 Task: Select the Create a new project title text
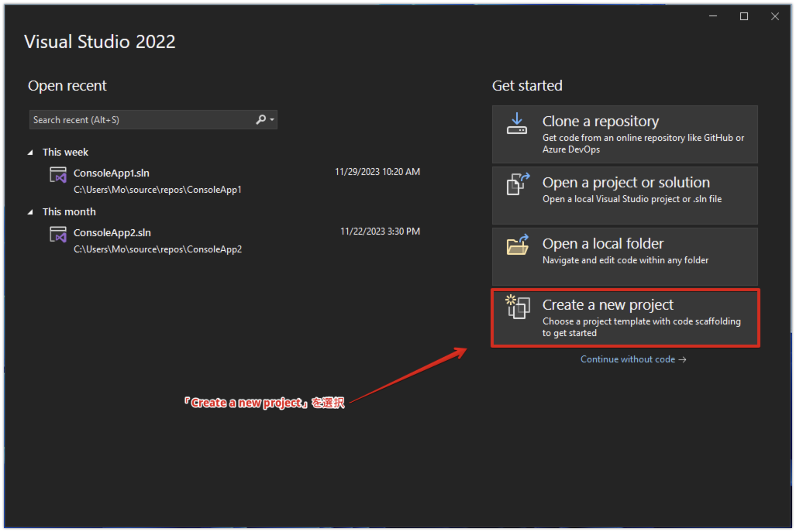point(608,305)
